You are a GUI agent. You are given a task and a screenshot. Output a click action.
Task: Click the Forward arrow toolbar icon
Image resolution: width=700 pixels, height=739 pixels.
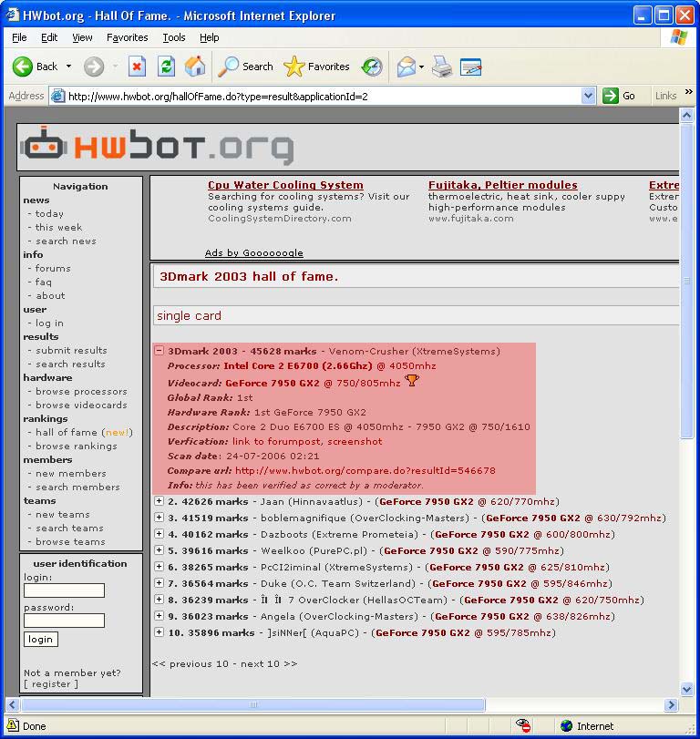point(94,67)
